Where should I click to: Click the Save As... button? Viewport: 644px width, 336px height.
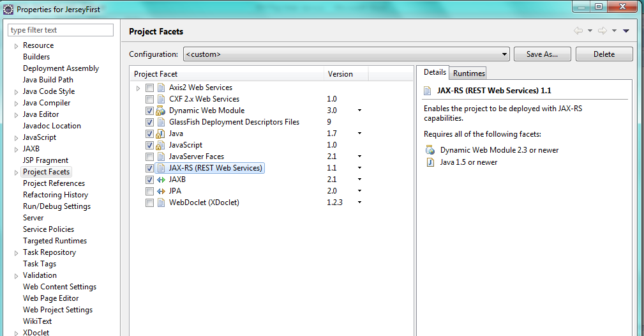(542, 54)
